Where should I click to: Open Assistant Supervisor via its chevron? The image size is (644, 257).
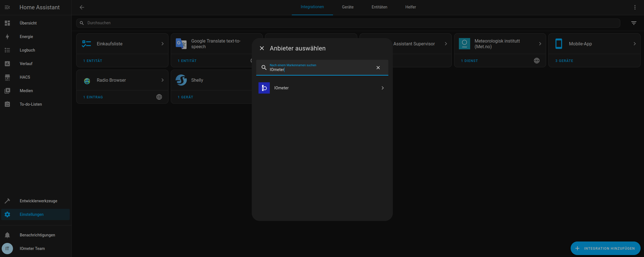(446, 44)
